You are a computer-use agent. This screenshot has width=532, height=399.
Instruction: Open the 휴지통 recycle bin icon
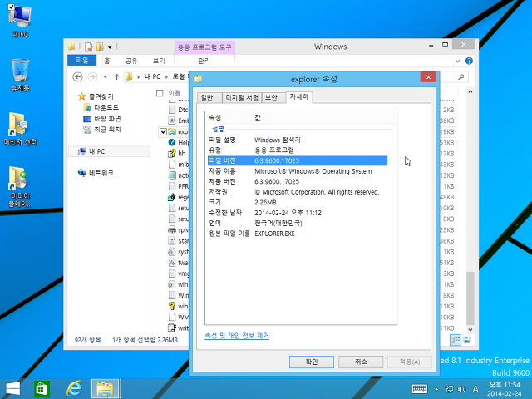coord(20,75)
